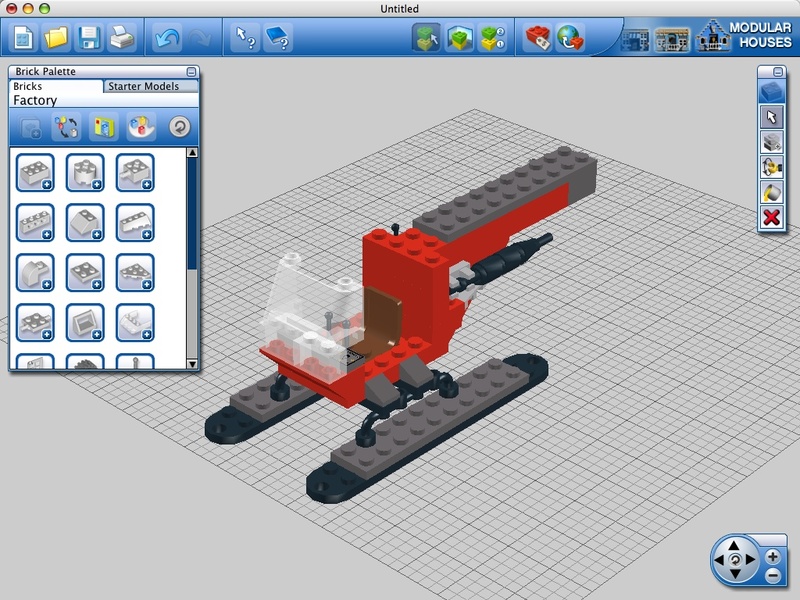
Task: Open file with the folder icon
Action: [56, 38]
